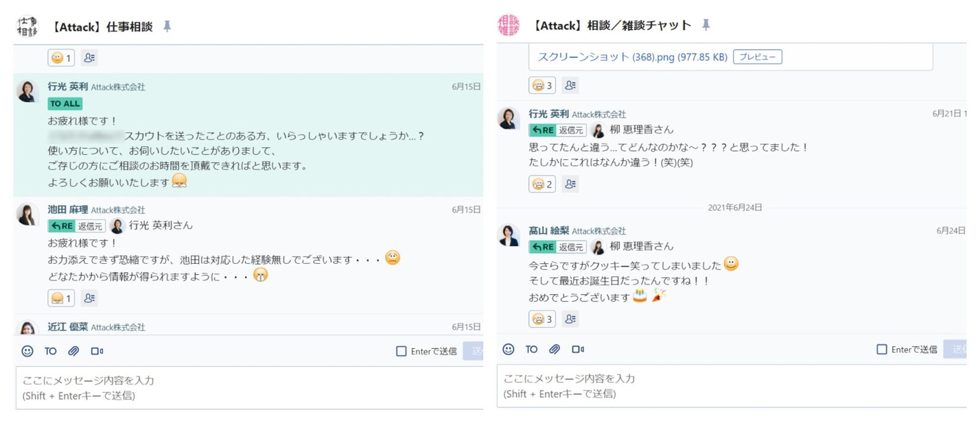This screenshot has height=423, width=980.
Task: Open emoji picker in 仕事相談 chat
Action: [27, 351]
